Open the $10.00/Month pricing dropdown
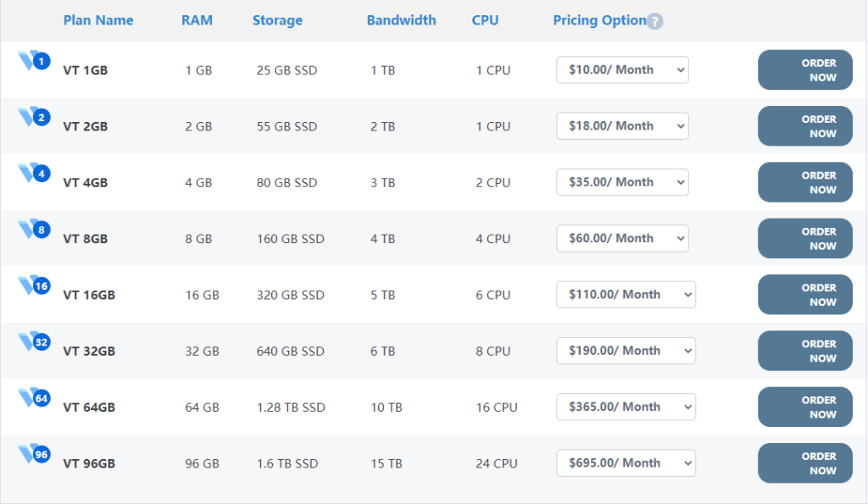 click(622, 69)
